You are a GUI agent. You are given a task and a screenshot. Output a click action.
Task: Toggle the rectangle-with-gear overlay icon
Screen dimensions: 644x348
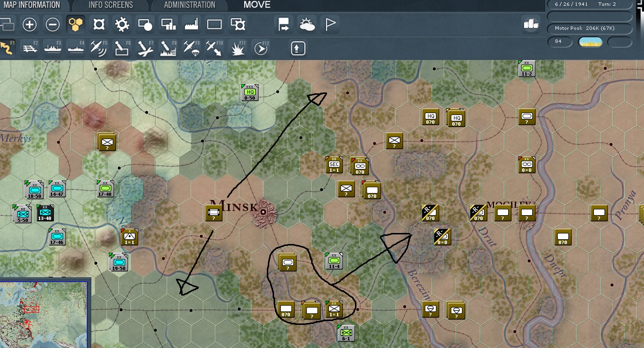click(x=237, y=25)
